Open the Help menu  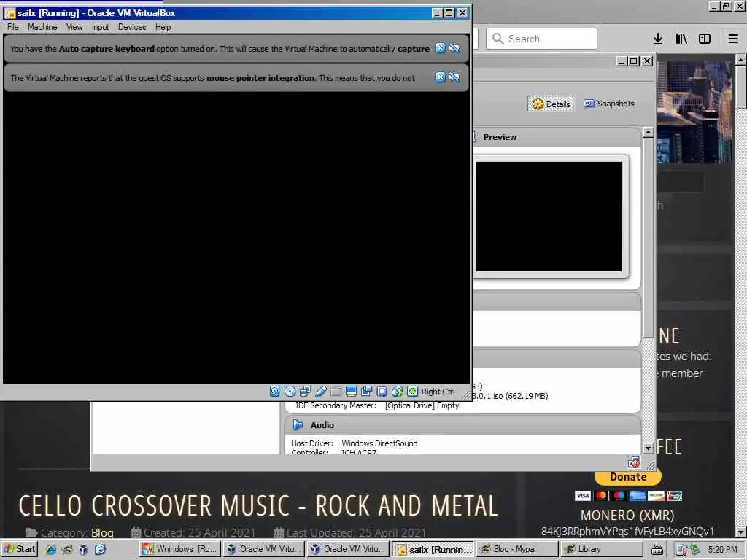point(163,27)
